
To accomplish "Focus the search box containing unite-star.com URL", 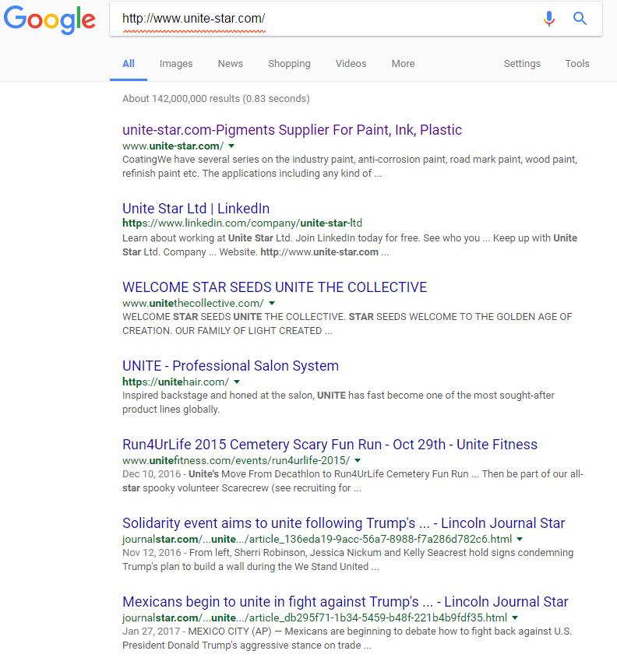I will pos(326,19).
